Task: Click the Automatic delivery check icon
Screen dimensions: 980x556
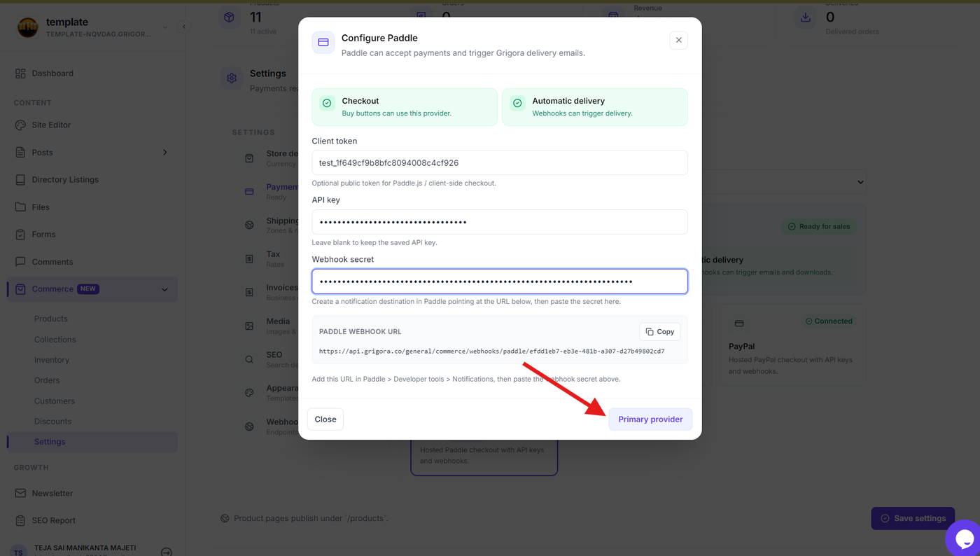Action: 517,103
